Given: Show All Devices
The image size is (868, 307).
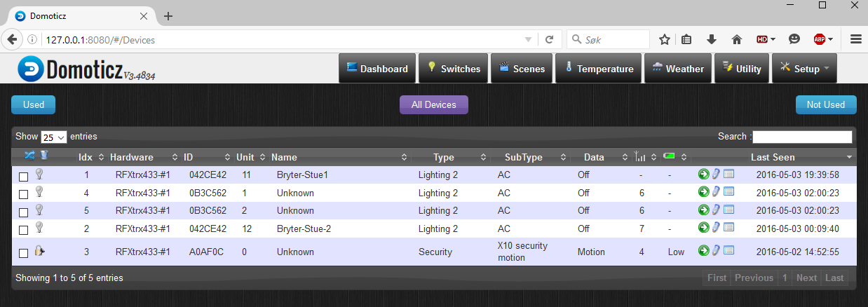Looking at the screenshot, I should pyautogui.click(x=434, y=104).
